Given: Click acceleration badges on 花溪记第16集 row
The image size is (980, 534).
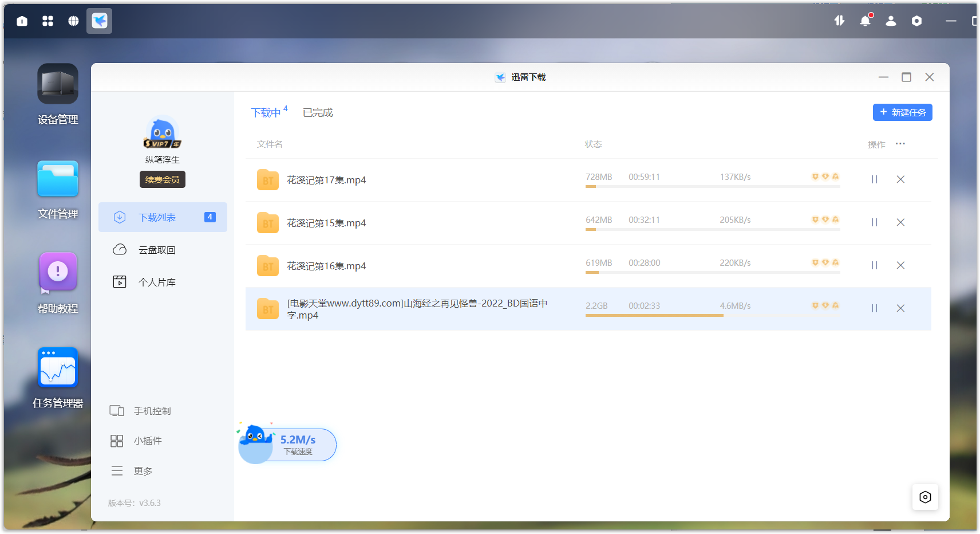Looking at the screenshot, I should [x=825, y=262].
